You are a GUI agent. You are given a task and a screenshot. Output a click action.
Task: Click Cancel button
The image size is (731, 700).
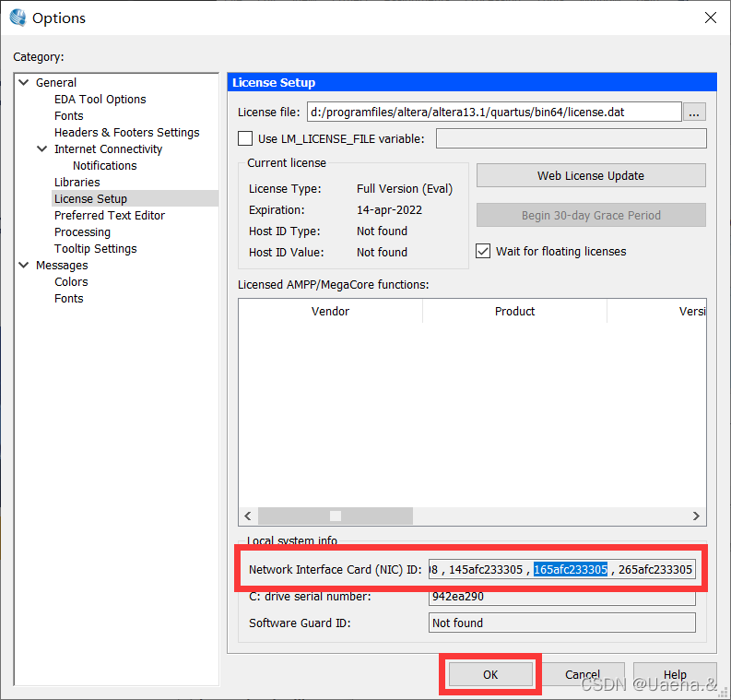583,674
